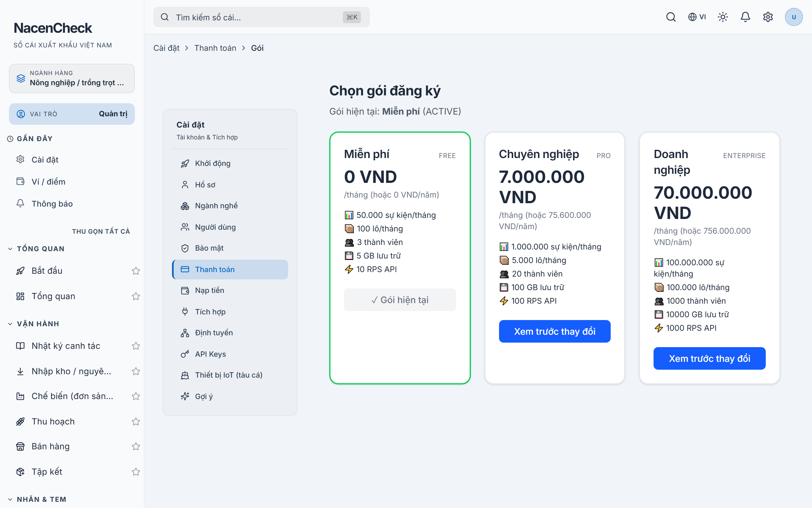Collapse the Vận hành section

pyautogui.click(x=33, y=324)
